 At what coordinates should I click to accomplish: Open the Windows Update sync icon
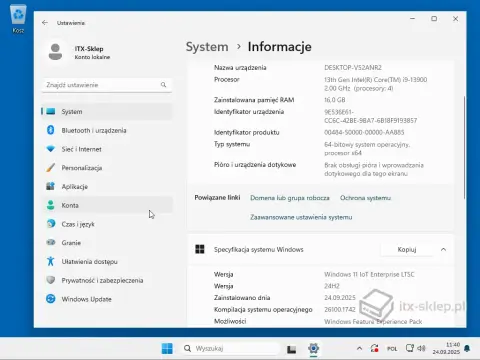click(x=51, y=299)
